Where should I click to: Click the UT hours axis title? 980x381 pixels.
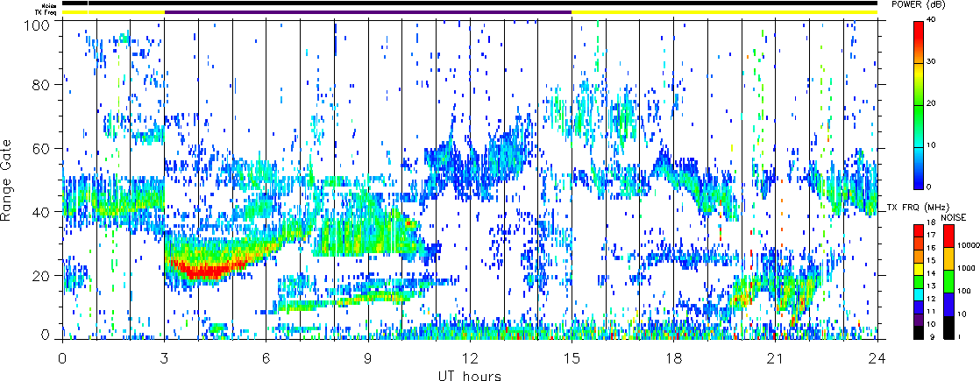tap(470, 375)
